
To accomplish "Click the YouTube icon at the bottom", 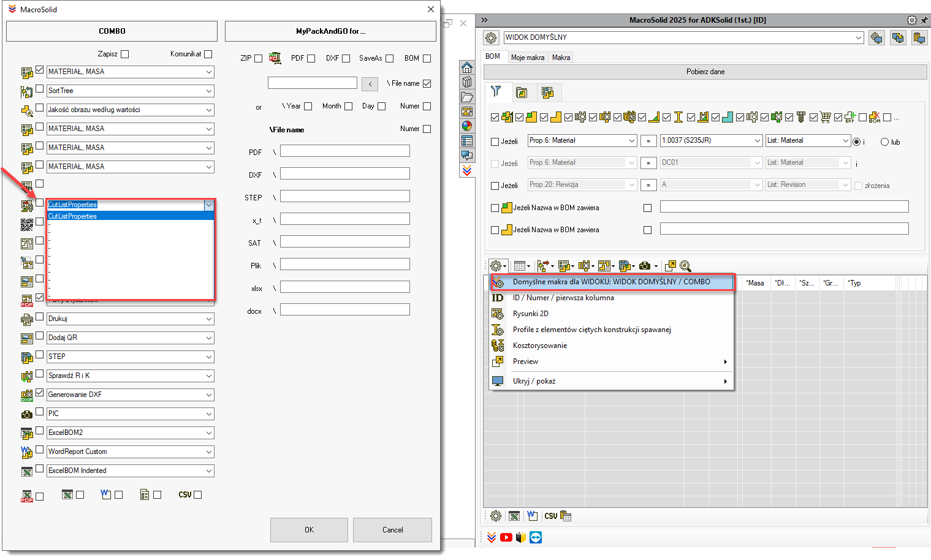I will 506,537.
